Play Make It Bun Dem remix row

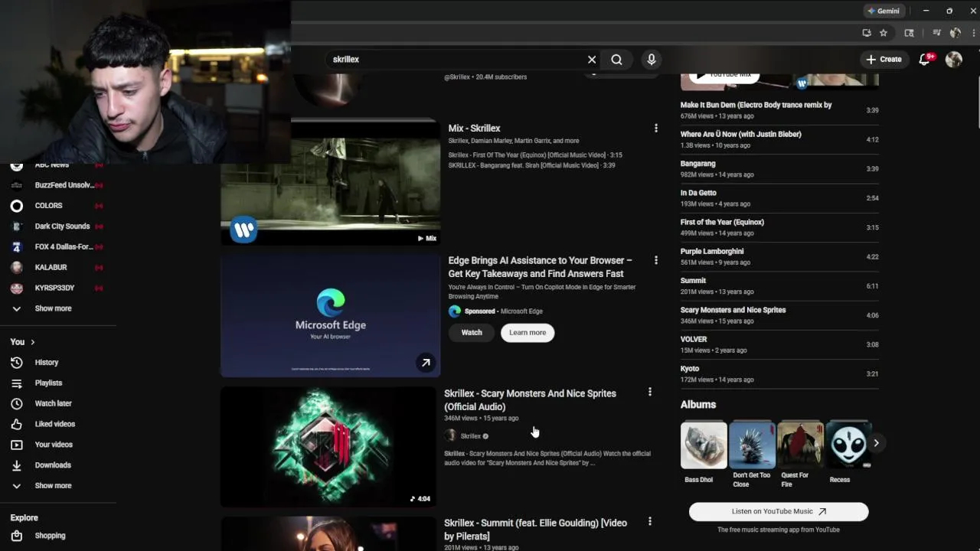pos(779,110)
